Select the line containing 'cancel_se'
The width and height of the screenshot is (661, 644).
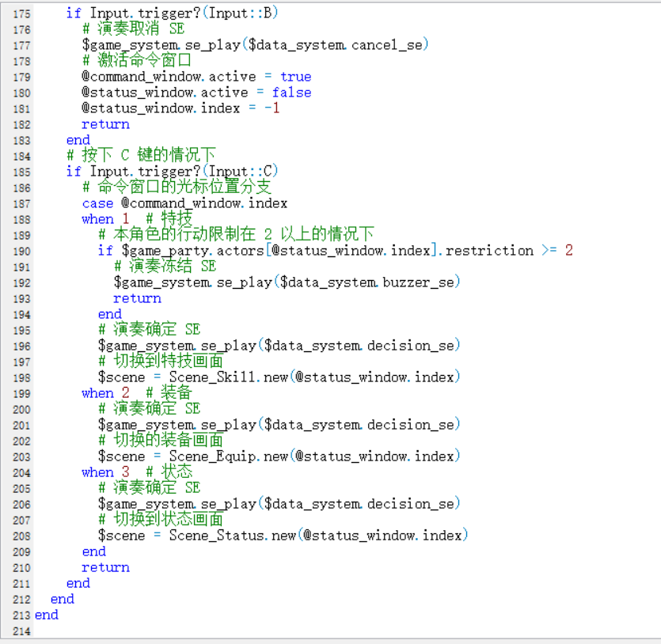point(255,44)
